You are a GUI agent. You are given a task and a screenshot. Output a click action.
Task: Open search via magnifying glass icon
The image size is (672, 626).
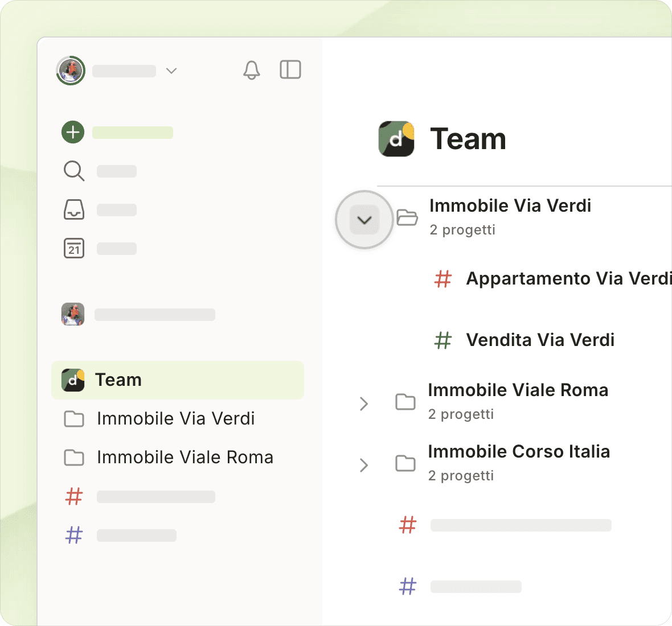click(x=74, y=171)
